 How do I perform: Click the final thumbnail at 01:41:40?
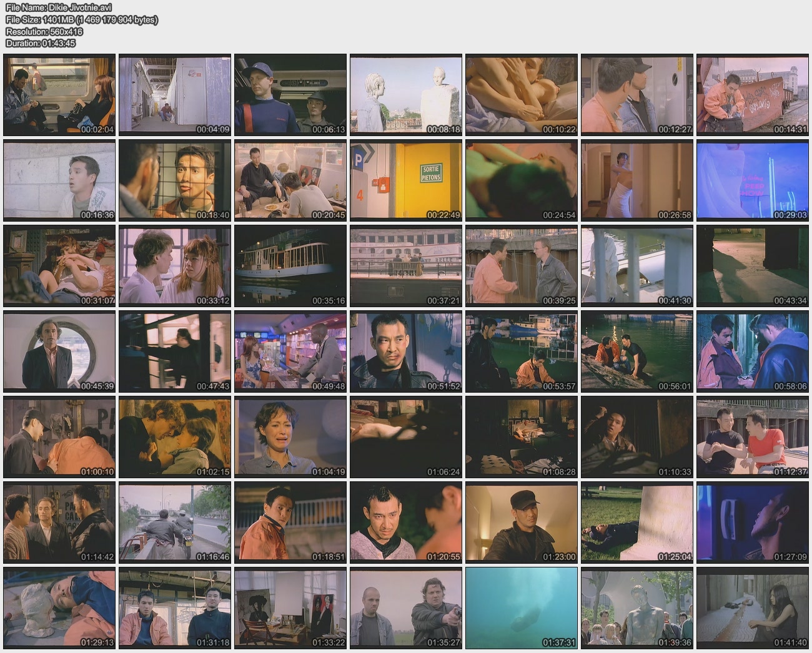point(752,608)
